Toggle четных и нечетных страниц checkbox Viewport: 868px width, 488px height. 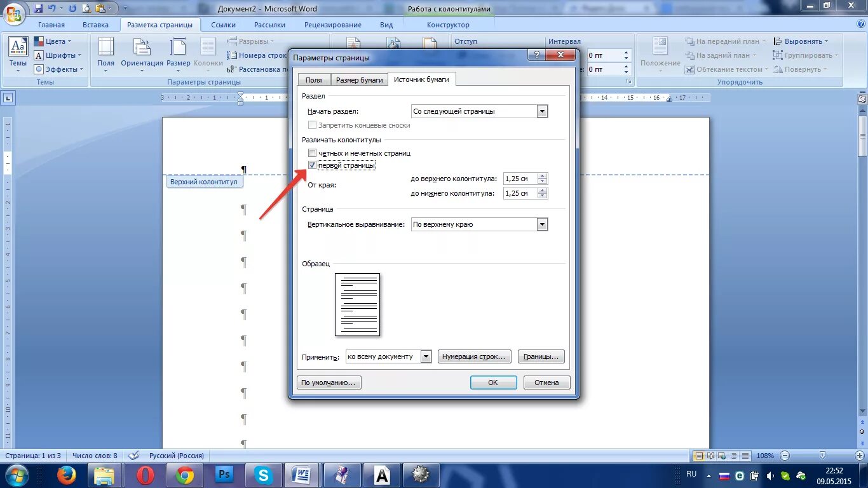[312, 153]
